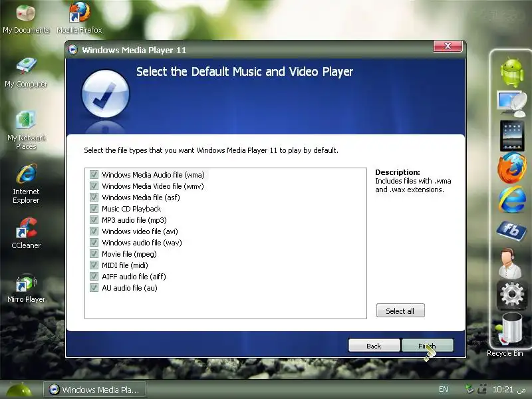Viewport: 532px width, 399px height.
Task: Click the Android start button on the taskbar
Action: point(19,390)
